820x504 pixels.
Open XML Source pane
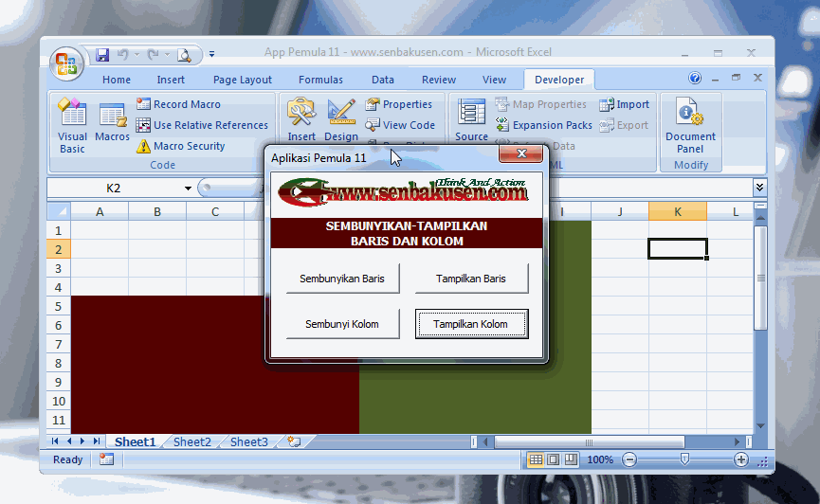coord(471,120)
